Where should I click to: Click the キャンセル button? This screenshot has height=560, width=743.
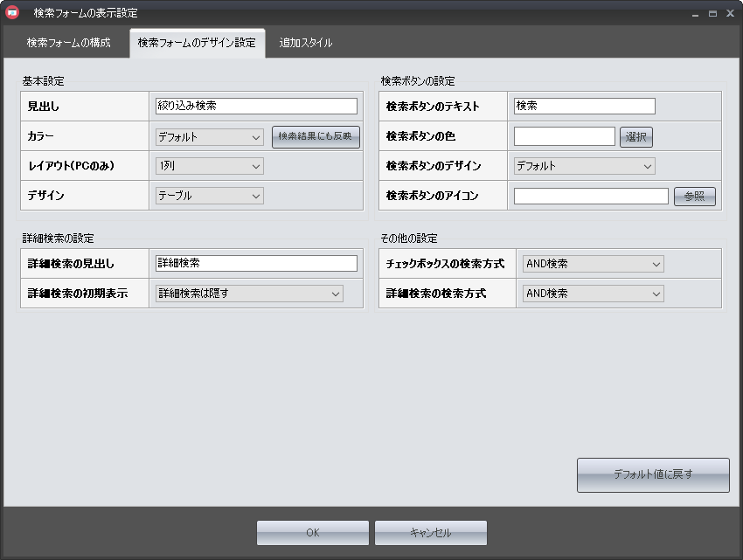[430, 533]
